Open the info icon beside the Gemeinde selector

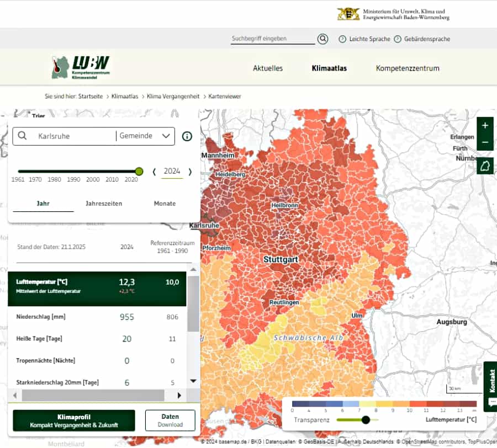(x=187, y=136)
